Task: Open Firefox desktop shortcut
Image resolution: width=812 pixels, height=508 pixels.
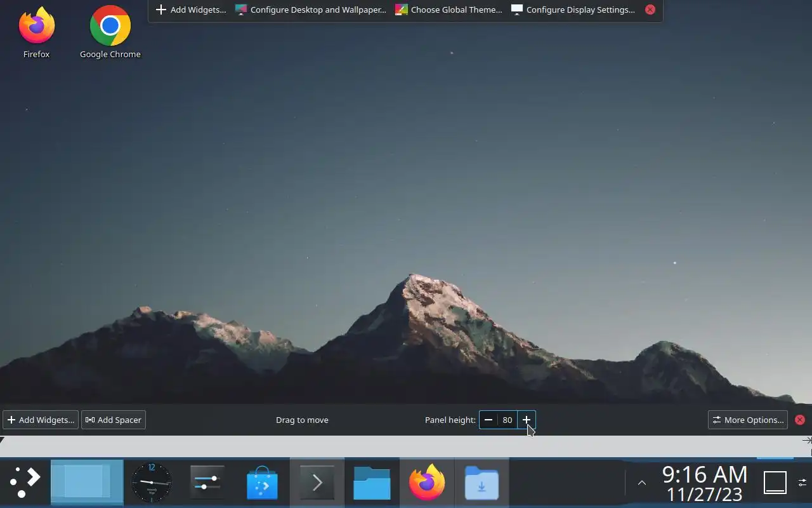Action: (x=36, y=33)
